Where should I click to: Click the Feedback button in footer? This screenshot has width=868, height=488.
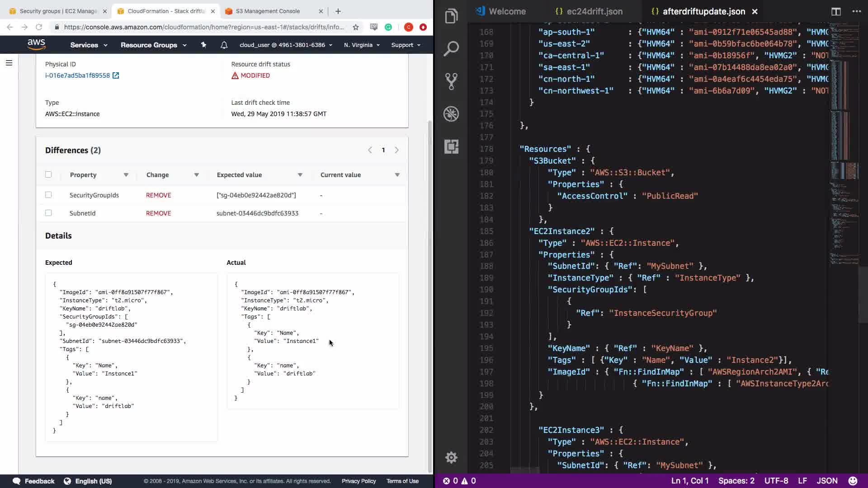[x=34, y=481]
